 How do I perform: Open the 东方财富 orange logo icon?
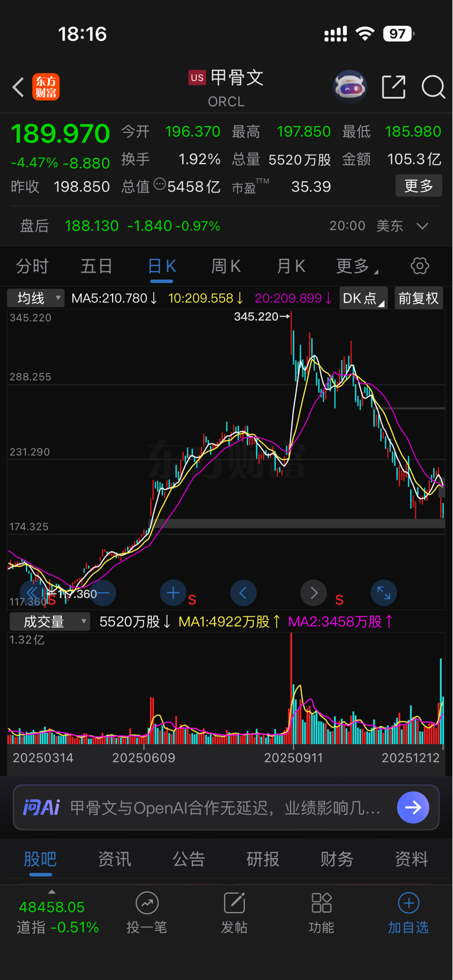[46, 87]
